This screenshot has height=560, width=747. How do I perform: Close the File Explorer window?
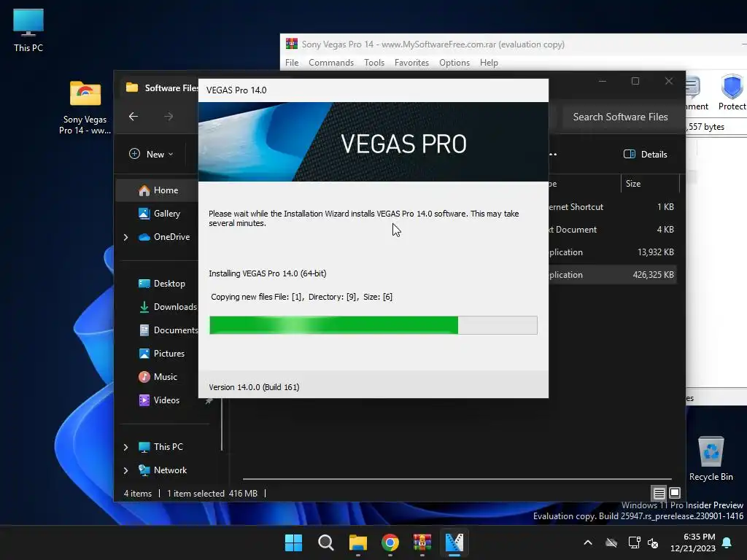click(x=669, y=81)
